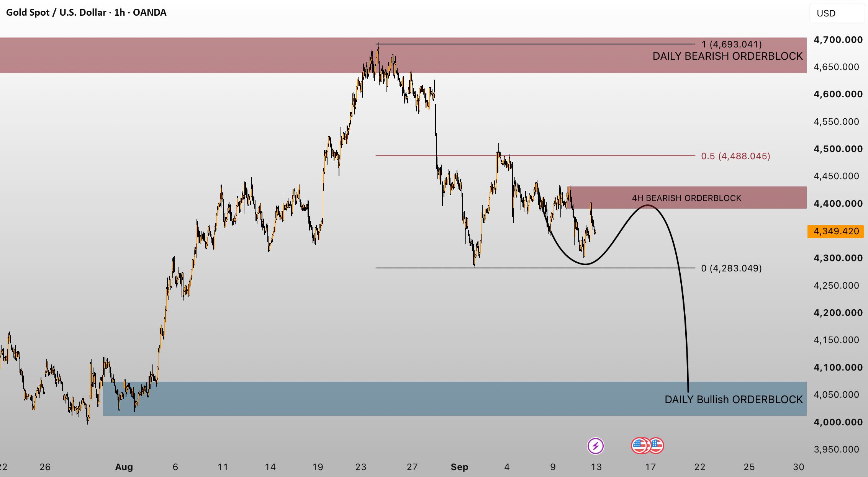The width and height of the screenshot is (868, 477).
Task: Click the 4,500.000 price axis value
Action: [838, 149]
